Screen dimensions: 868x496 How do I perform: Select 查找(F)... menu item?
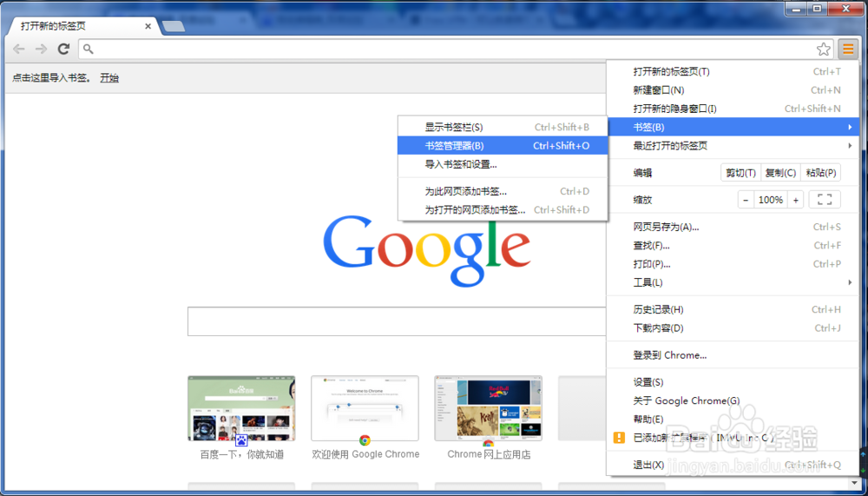pyautogui.click(x=734, y=246)
